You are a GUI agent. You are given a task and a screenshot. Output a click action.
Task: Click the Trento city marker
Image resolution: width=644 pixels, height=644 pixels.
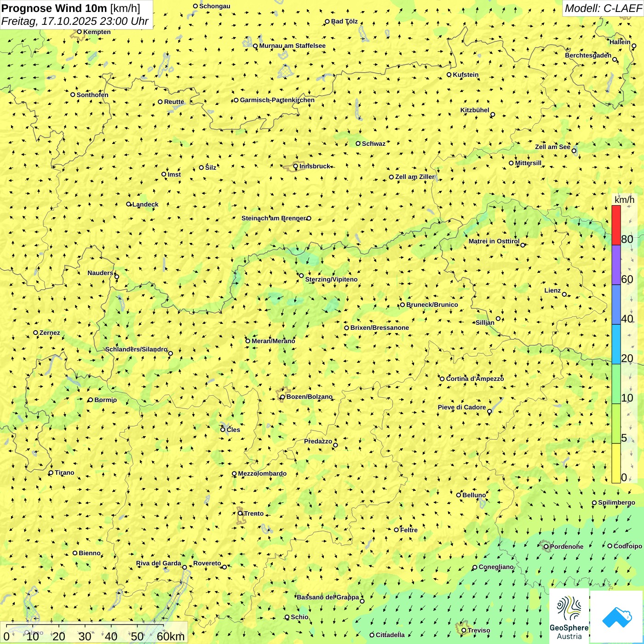tap(240, 513)
